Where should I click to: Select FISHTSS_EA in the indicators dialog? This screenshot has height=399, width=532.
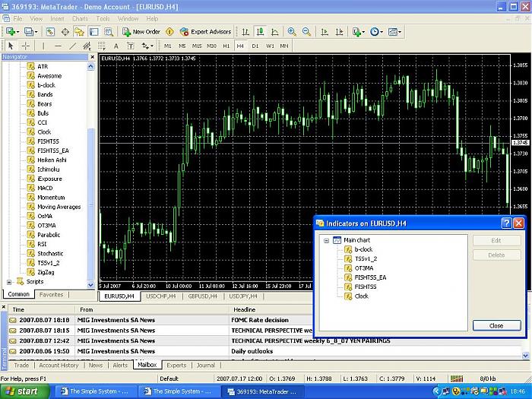coord(370,277)
